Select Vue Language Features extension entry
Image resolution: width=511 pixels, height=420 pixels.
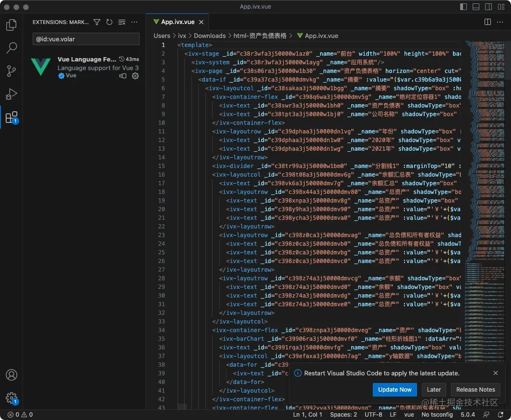click(x=84, y=68)
